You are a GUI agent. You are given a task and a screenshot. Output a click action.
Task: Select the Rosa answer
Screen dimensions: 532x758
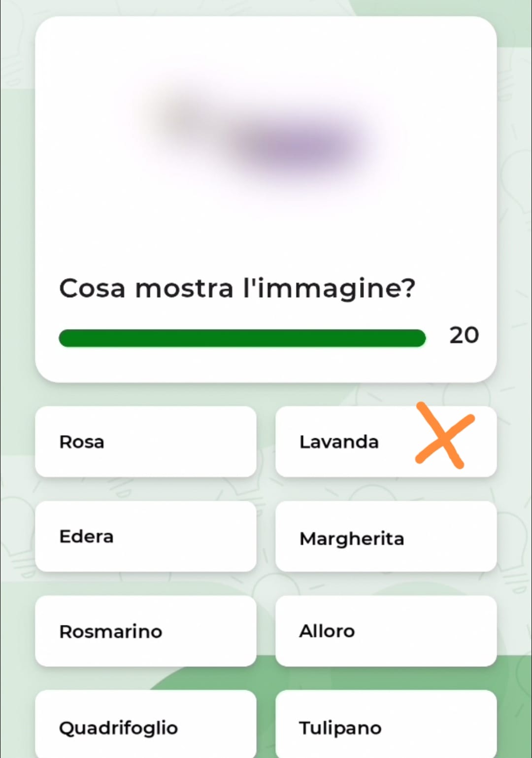[x=146, y=442]
